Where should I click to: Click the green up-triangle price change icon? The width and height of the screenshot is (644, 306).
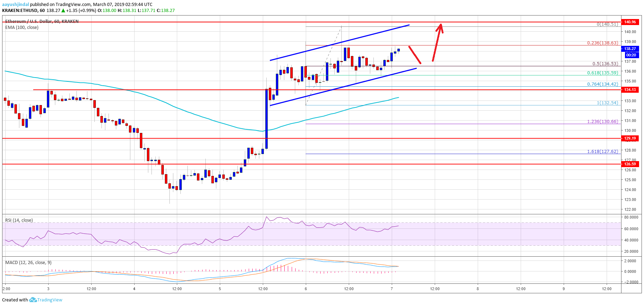63,11
